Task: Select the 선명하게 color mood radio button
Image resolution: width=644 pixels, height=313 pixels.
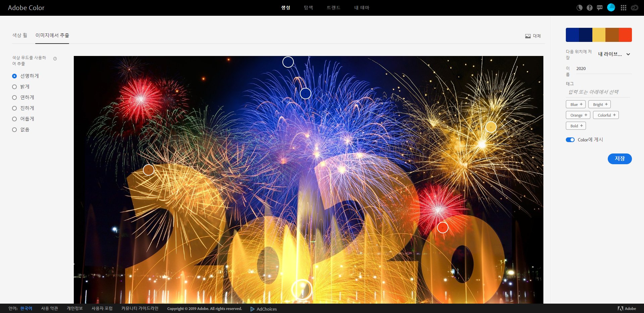Action: tap(14, 76)
